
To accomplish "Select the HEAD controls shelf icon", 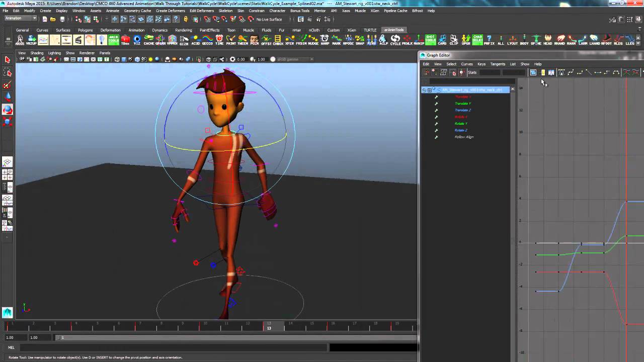I will coord(547,40).
